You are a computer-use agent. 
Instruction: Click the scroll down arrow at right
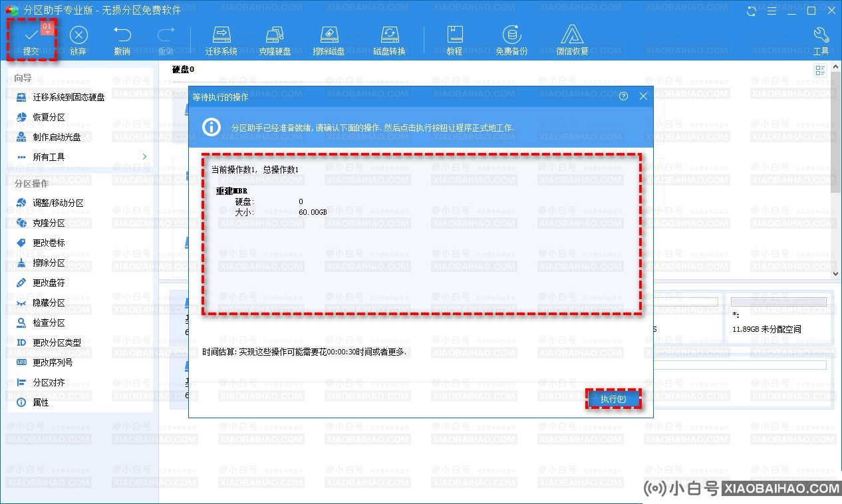[836, 273]
